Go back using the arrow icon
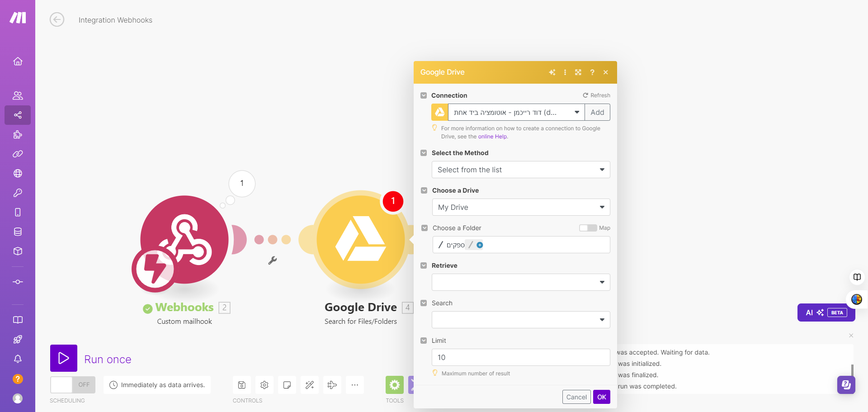Viewport: 868px width, 412px height. 57,19
